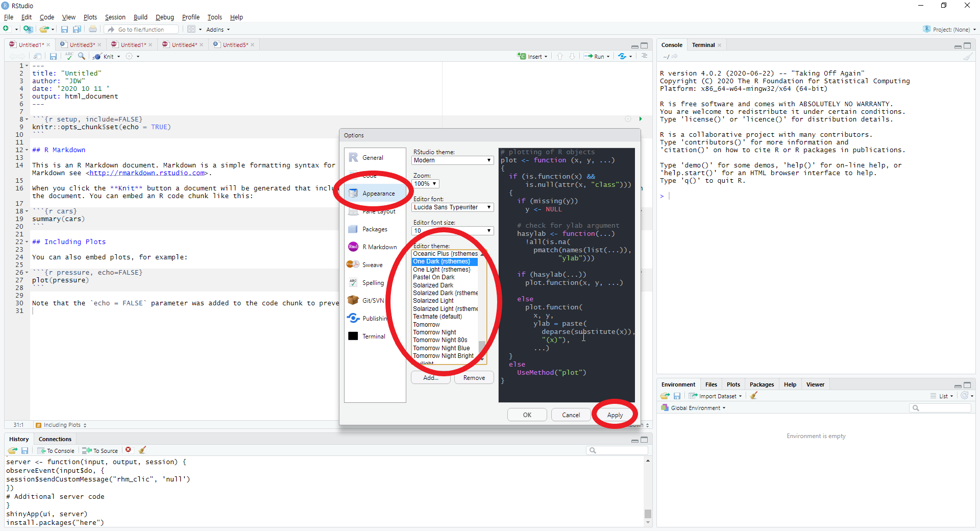Viewport: 980px width, 531px height.
Task: Knit the R Markdown document
Action: (105, 56)
